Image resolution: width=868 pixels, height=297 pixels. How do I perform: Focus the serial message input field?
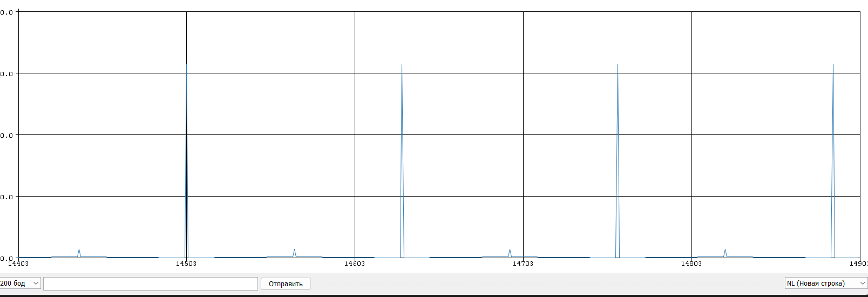pyautogui.click(x=150, y=283)
